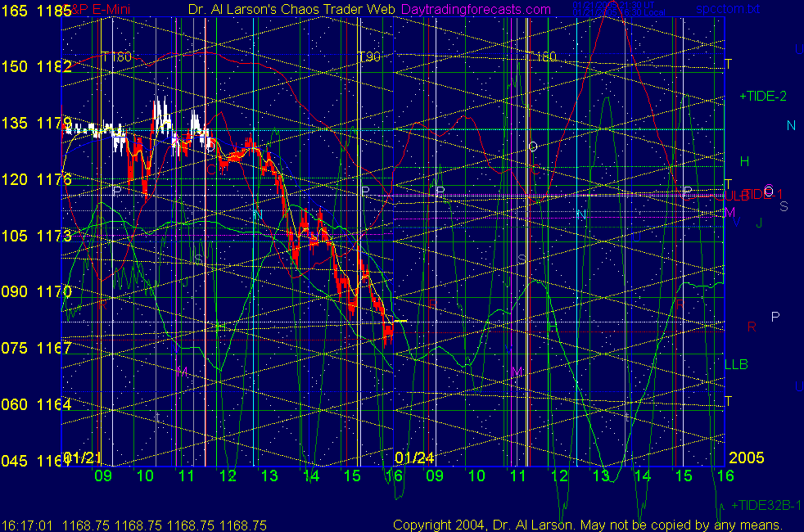The width and height of the screenshot is (804, 532).
Task: Select the +TIDE32B-1 legend label
Action: click(766, 505)
